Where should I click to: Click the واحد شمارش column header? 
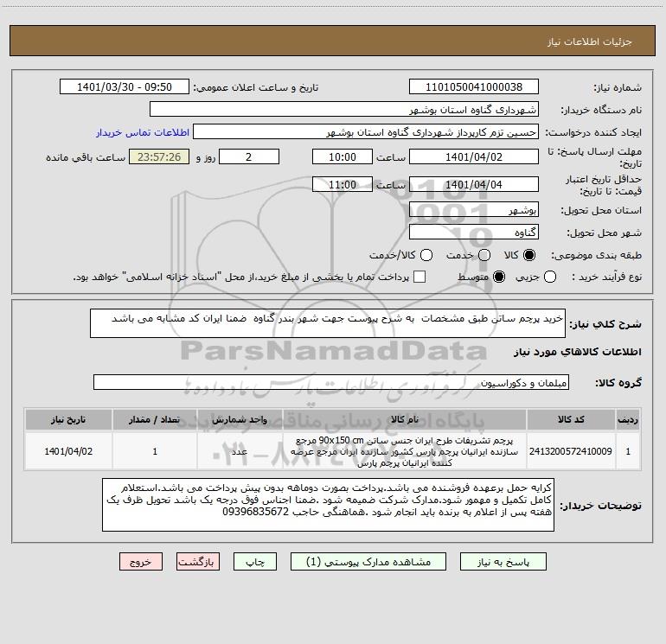(240, 419)
